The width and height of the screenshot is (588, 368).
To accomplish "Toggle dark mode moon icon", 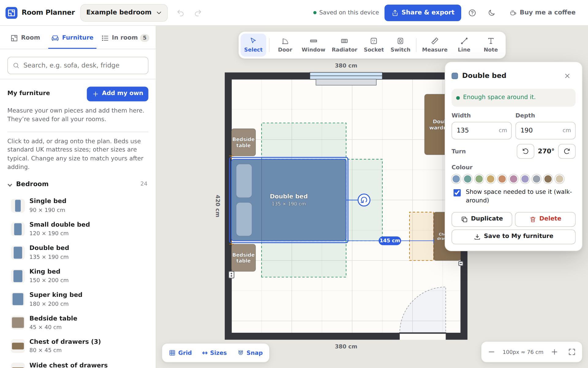I will (x=492, y=13).
